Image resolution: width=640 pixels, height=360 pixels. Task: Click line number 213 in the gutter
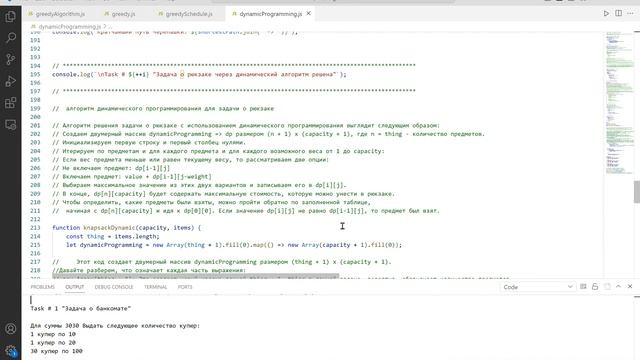[x=35, y=228]
